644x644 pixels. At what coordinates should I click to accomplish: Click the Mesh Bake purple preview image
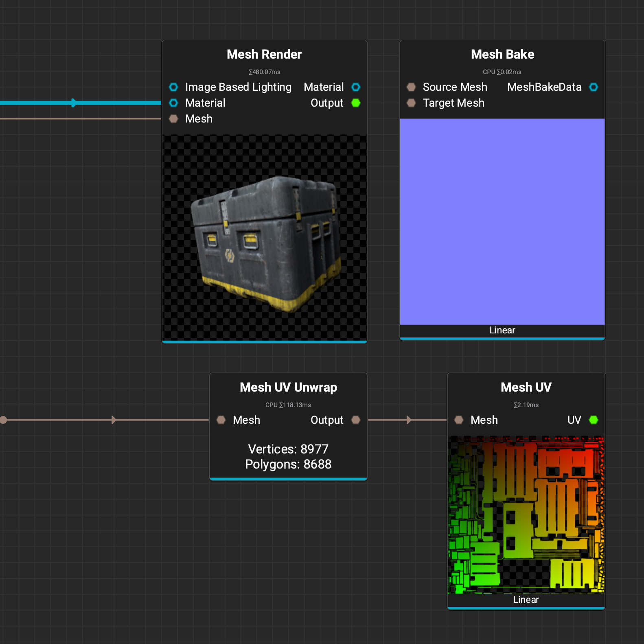click(502, 221)
